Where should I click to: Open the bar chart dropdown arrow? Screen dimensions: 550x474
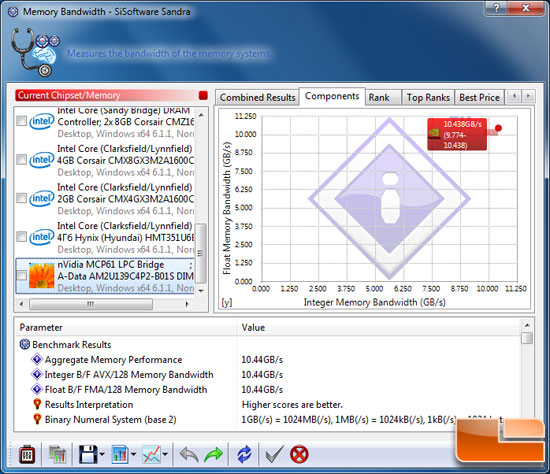tap(134, 454)
